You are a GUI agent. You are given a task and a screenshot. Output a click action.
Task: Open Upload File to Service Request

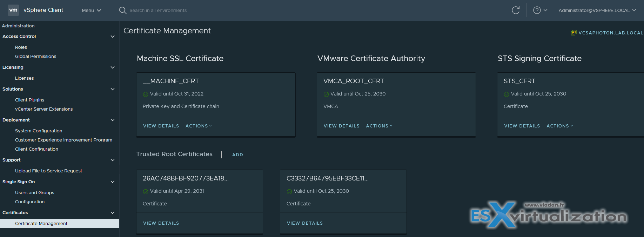coord(48,171)
